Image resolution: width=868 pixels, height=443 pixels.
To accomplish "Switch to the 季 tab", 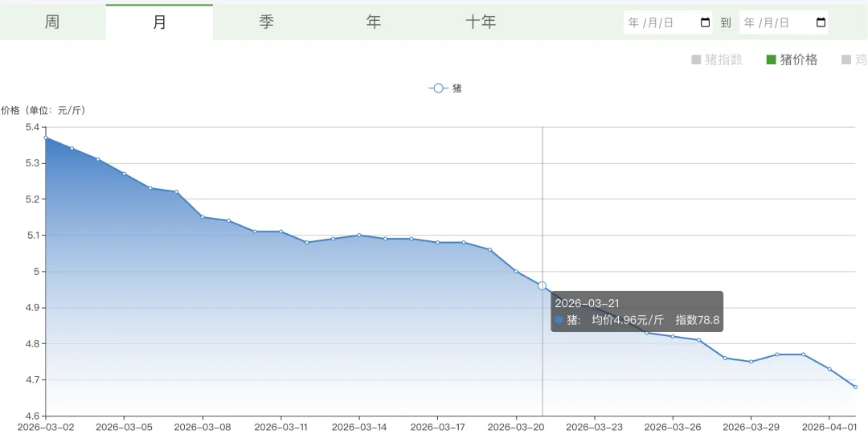I will coord(267,23).
